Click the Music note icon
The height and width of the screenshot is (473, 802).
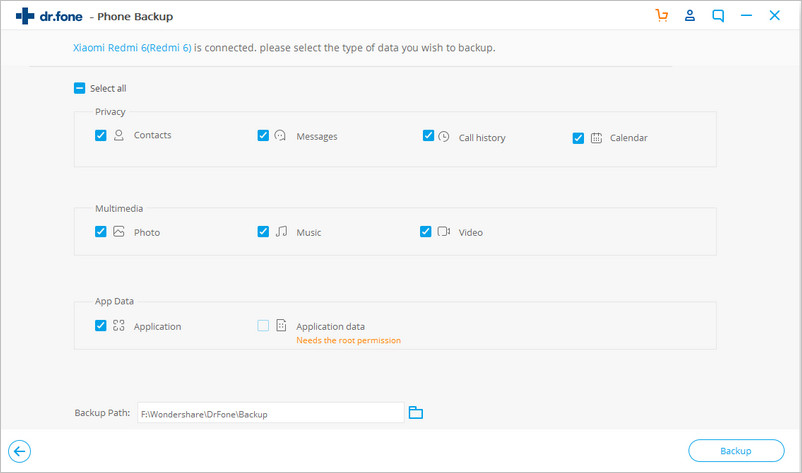pyautogui.click(x=281, y=231)
